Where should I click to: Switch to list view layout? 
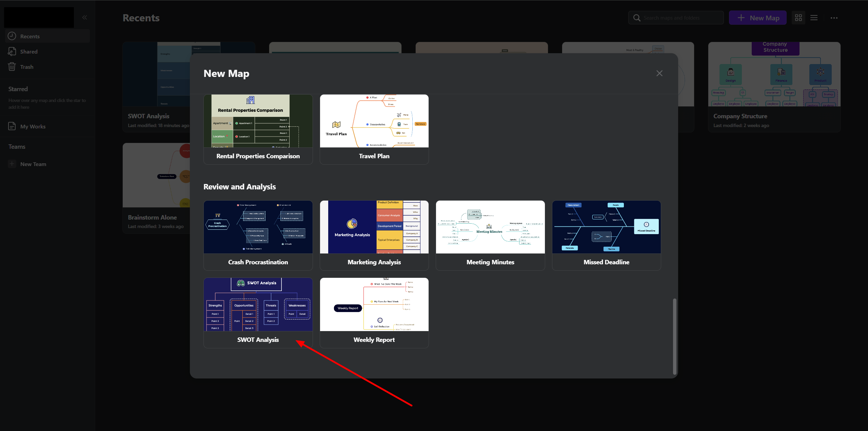point(814,18)
